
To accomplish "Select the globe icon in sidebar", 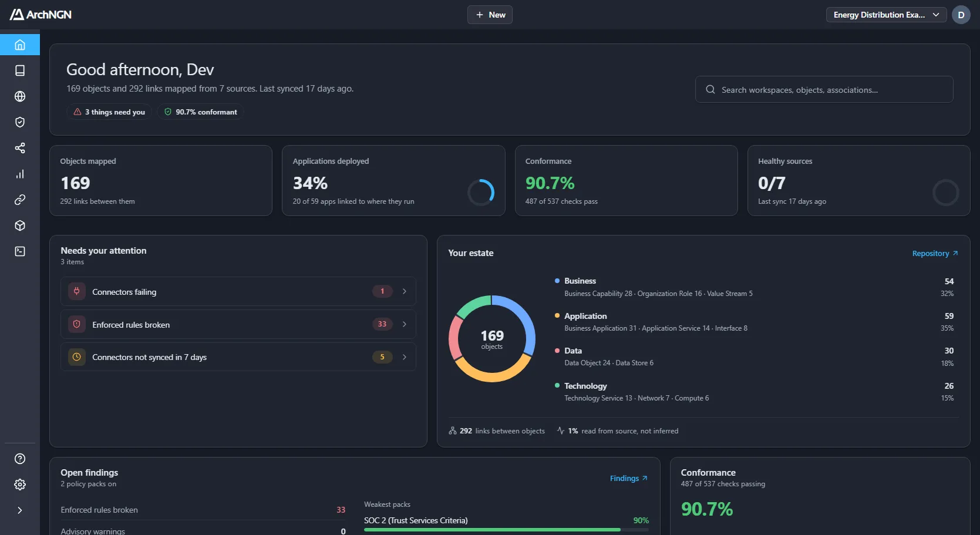I will [20, 96].
